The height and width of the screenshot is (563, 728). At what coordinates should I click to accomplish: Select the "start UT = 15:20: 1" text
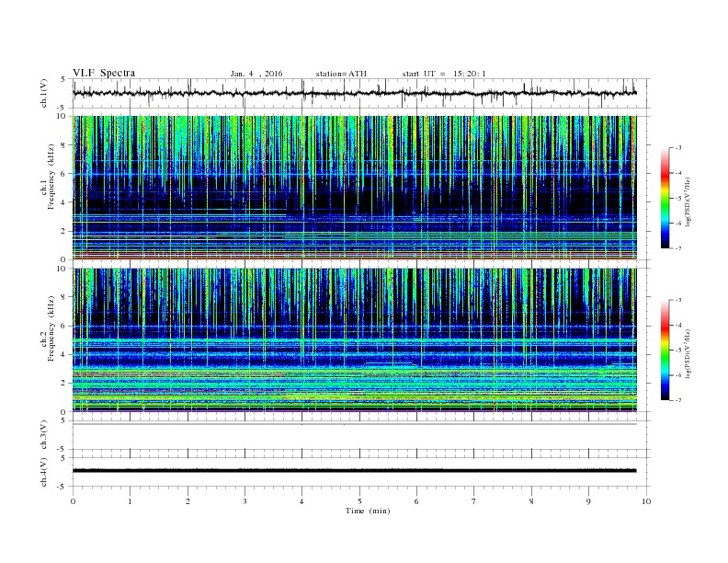point(444,74)
